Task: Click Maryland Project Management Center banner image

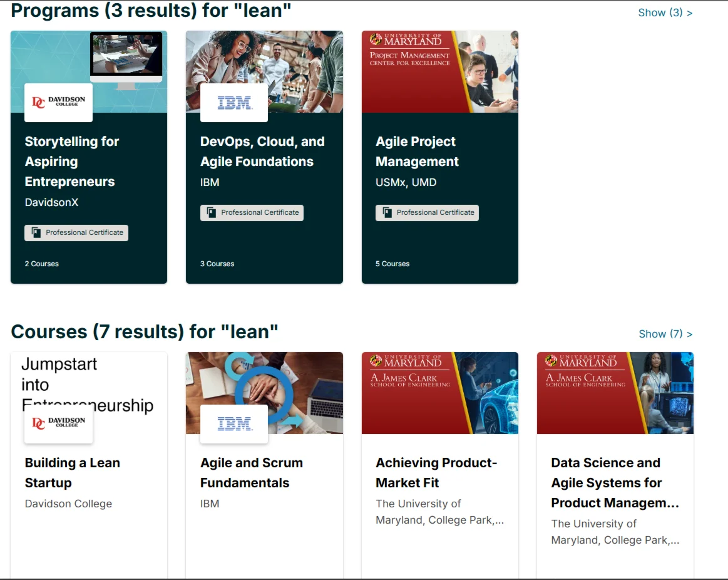Action: click(439, 71)
